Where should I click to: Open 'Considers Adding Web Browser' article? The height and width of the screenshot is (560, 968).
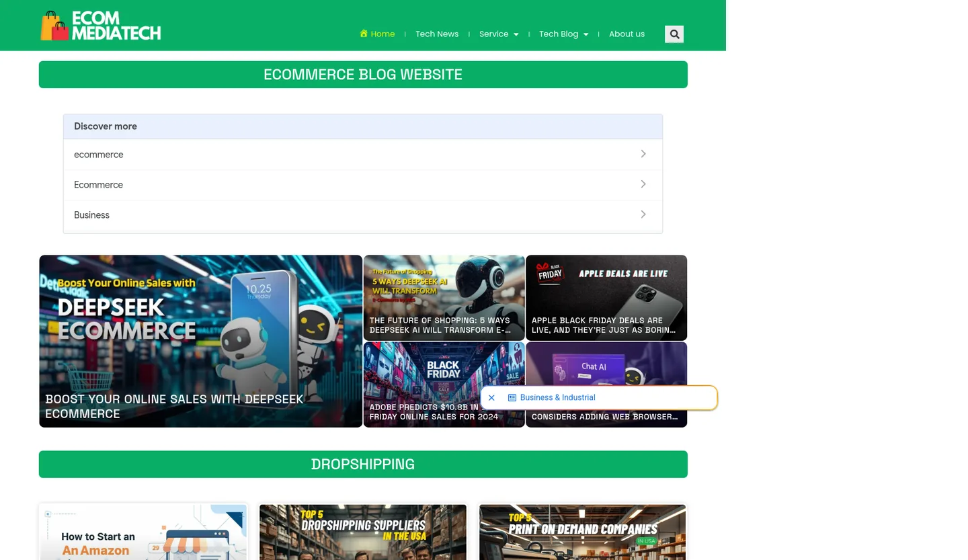[604, 417]
